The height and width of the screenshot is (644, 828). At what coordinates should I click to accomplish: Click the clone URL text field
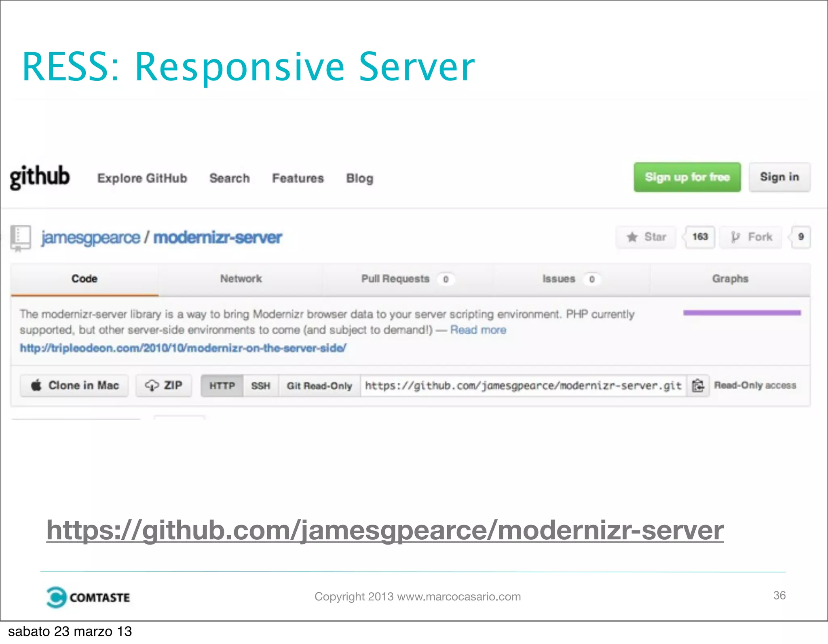click(524, 386)
